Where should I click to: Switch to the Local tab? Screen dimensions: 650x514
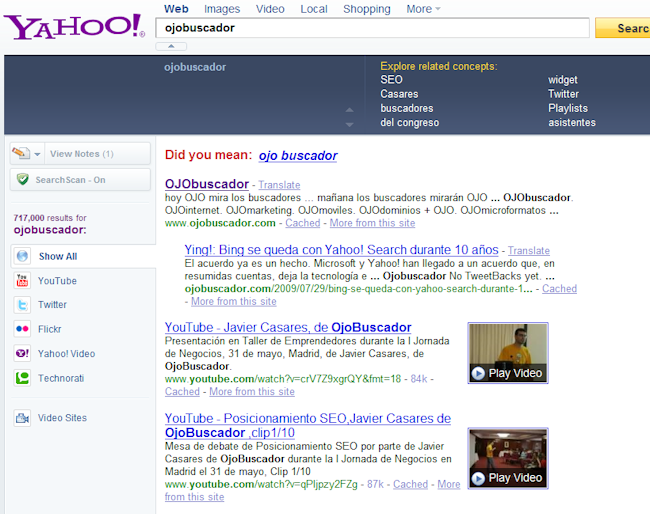314,9
